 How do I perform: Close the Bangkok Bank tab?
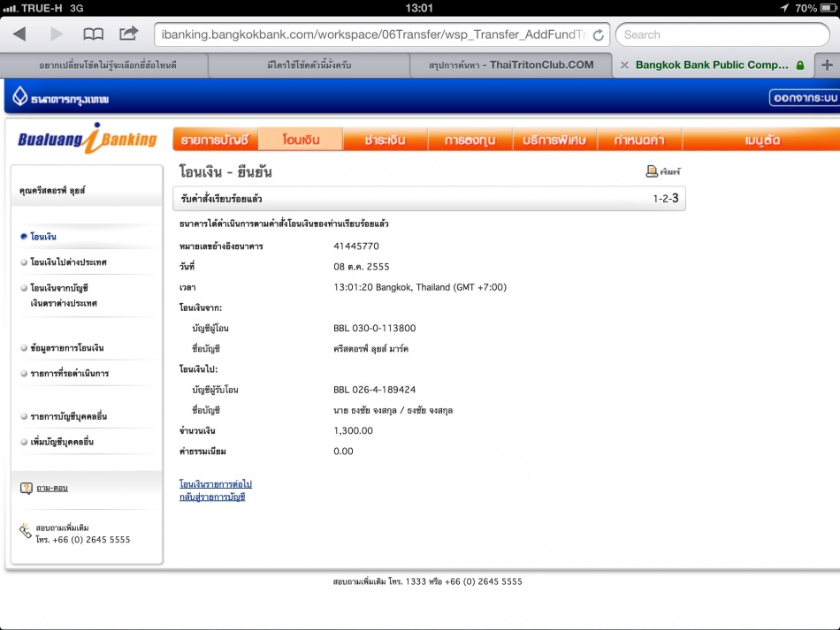coord(624,65)
